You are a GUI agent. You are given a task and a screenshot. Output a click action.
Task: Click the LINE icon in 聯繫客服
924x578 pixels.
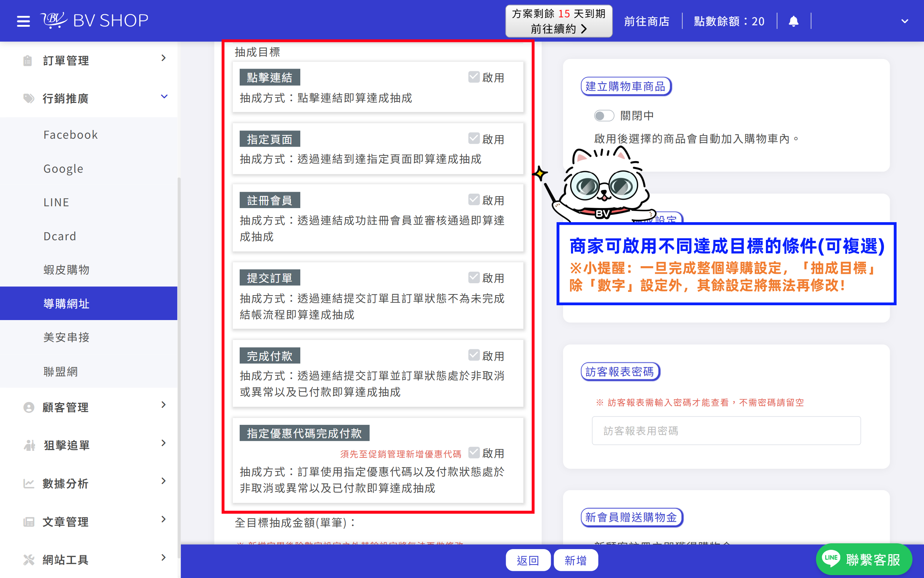point(831,558)
